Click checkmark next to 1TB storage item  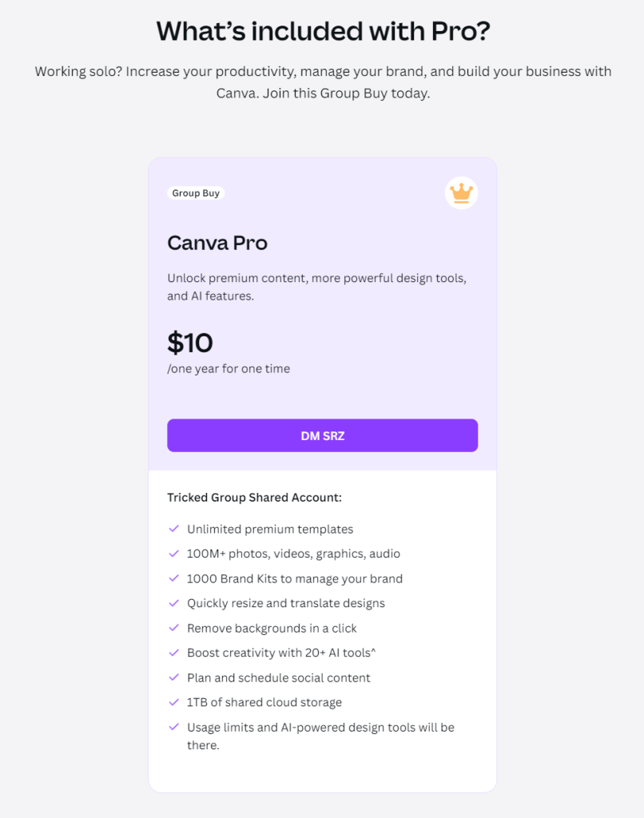tap(173, 702)
